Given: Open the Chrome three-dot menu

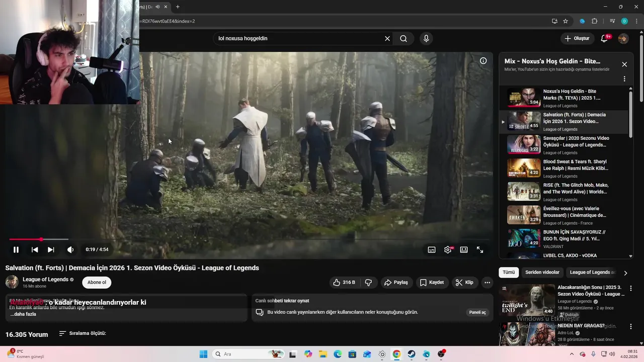Looking at the screenshot, I should (x=636, y=21).
